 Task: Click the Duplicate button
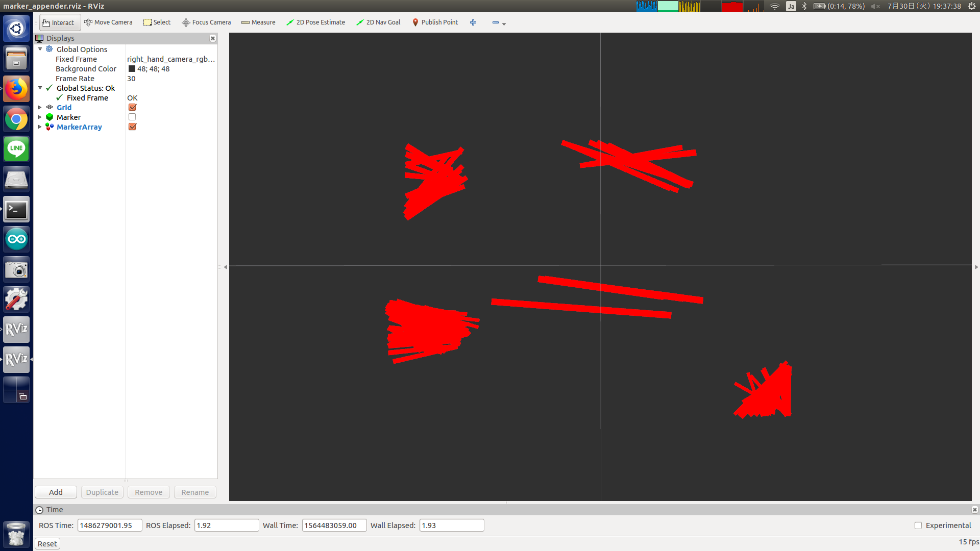(102, 492)
